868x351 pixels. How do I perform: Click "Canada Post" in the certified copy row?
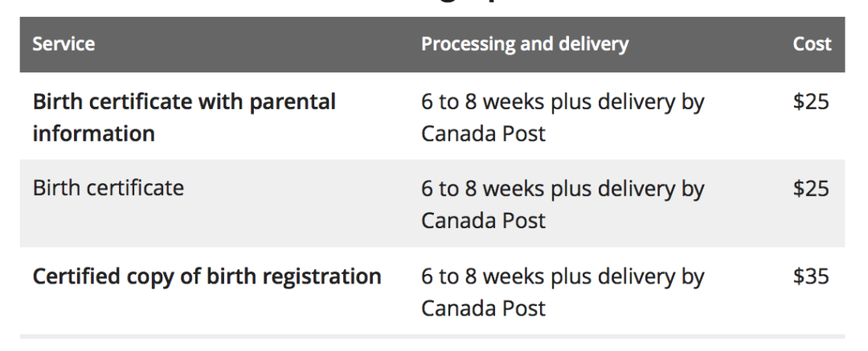[483, 308]
